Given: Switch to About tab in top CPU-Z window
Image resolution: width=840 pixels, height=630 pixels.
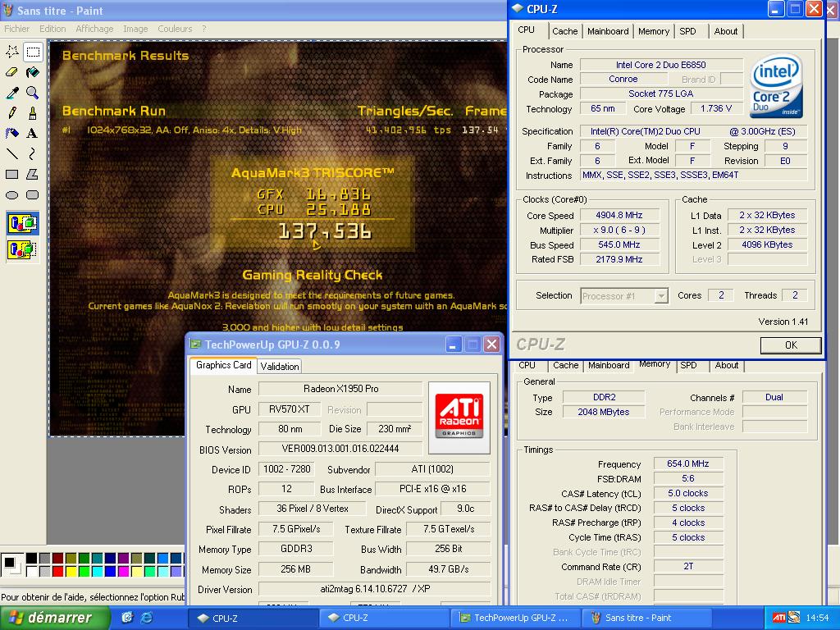Looking at the screenshot, I should click(725, 31).
